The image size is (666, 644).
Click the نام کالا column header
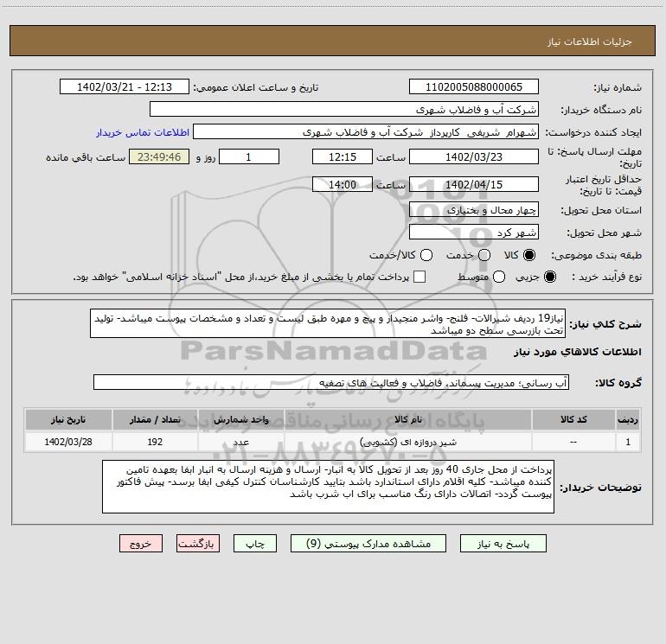tap(407, 419)
